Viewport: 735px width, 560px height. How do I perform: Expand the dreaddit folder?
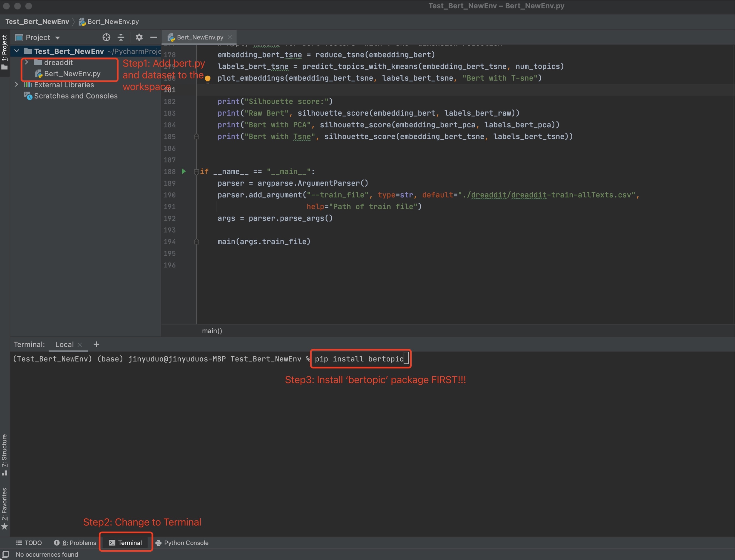[x=26, y=62]
